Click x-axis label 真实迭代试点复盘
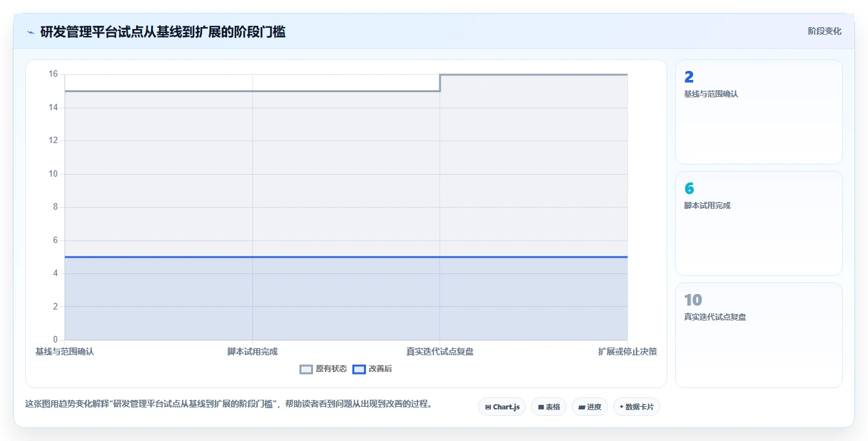This screenshot has width=868, height=441. [x=439, y=351]
